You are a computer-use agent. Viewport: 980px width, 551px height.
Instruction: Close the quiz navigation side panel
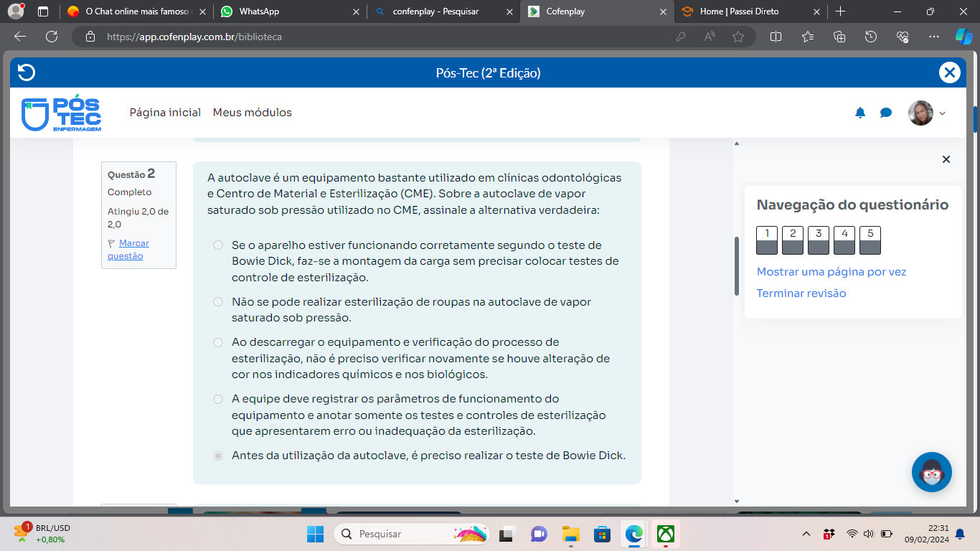tap(946, 159)
